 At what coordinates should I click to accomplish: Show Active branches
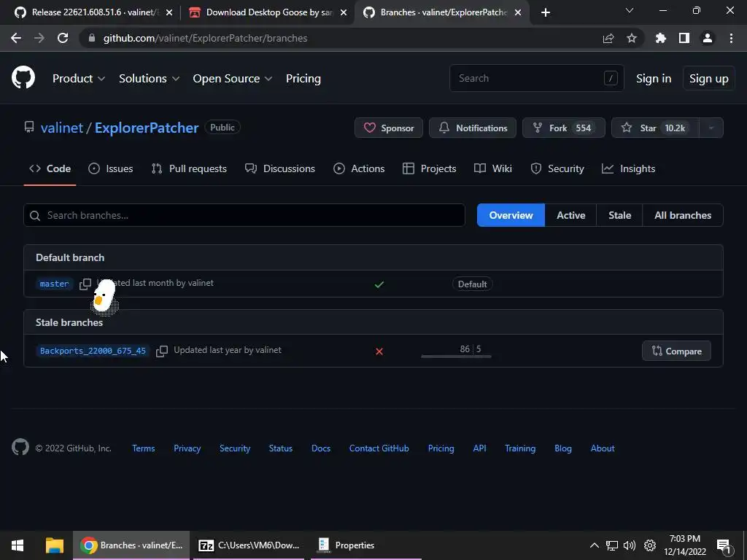point(570,215)
